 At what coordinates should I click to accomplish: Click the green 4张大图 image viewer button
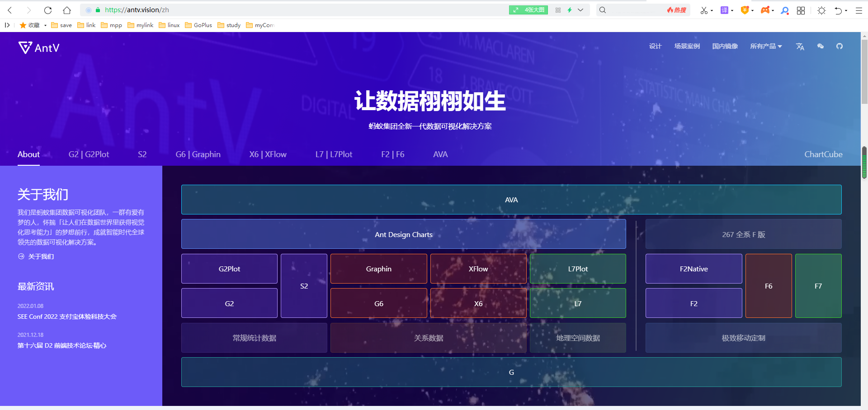[528, 10]
